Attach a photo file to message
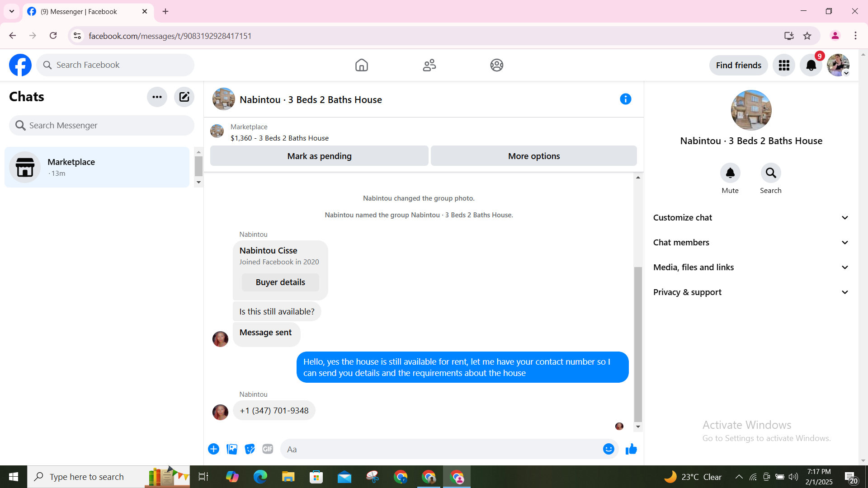 click(232, 449)
